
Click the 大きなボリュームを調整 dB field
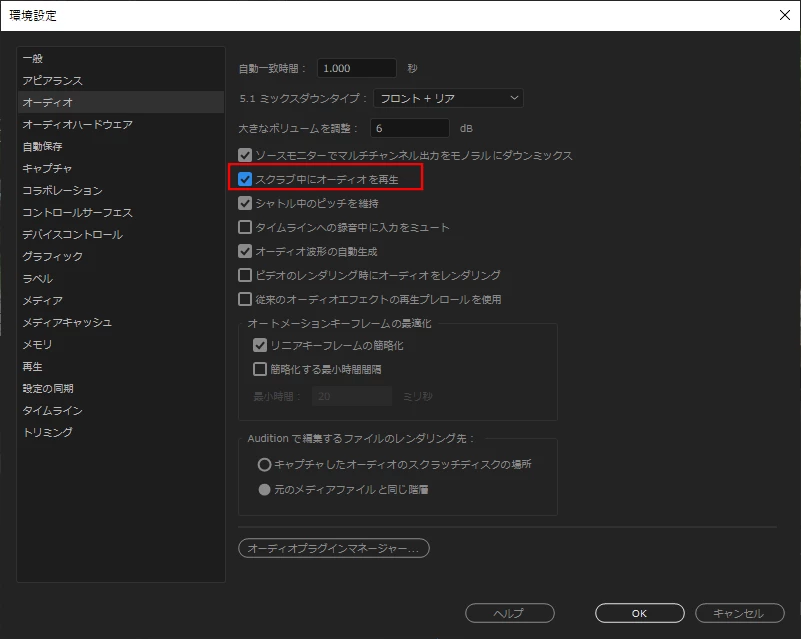point(410,128)
